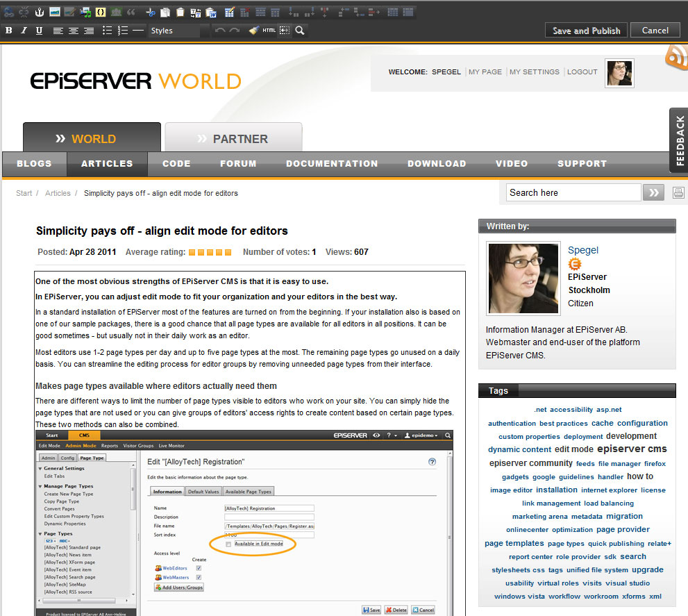Collapse the General Settings section
This screenshot has width=688, height=616.
(x=40, y=469)
